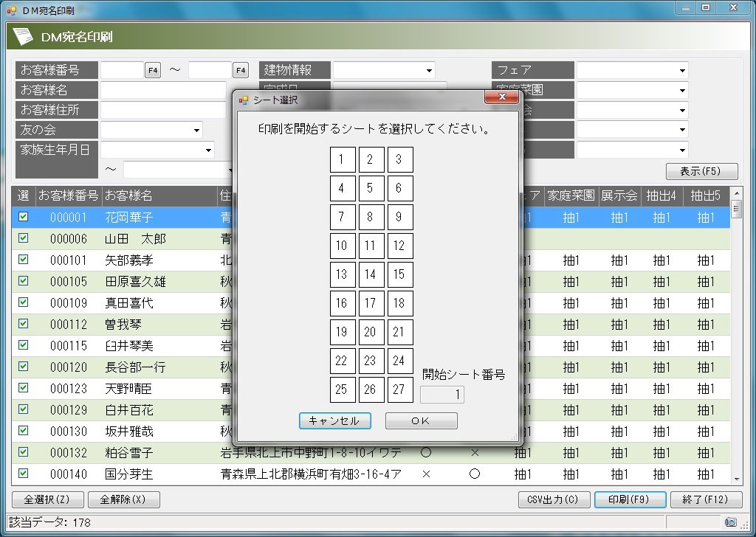Uncheck the row checkbox for 国分芽生
The image size is (756, 537).
click(23, 474)
